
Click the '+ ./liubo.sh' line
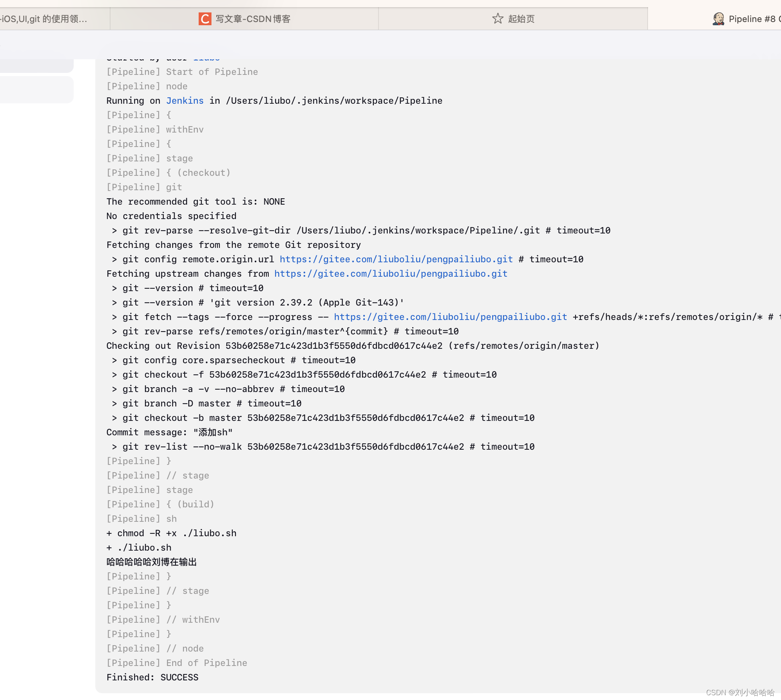[139, 548]
